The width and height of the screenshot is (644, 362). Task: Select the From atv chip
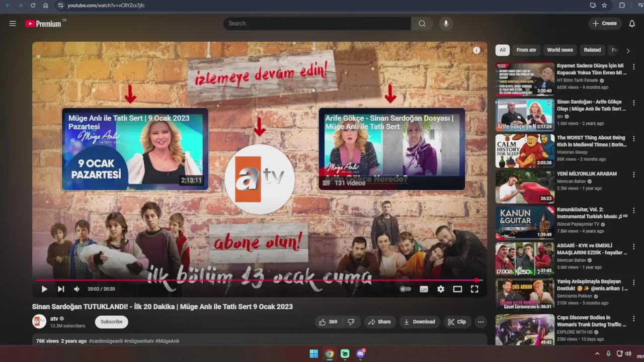point(526,50)
